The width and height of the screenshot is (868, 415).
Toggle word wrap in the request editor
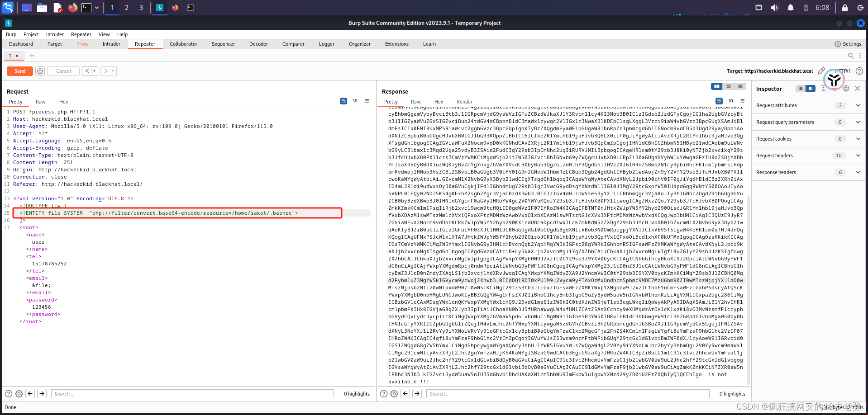(x=343, y=101)
